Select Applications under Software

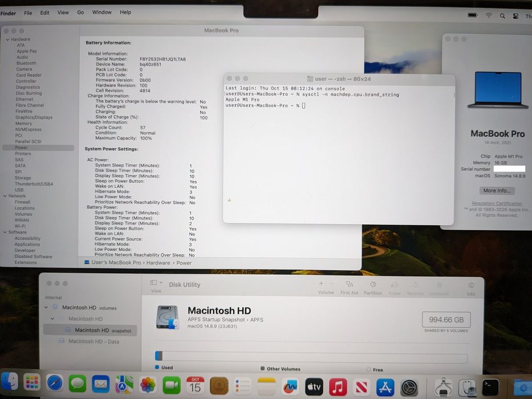coord(27,245)
